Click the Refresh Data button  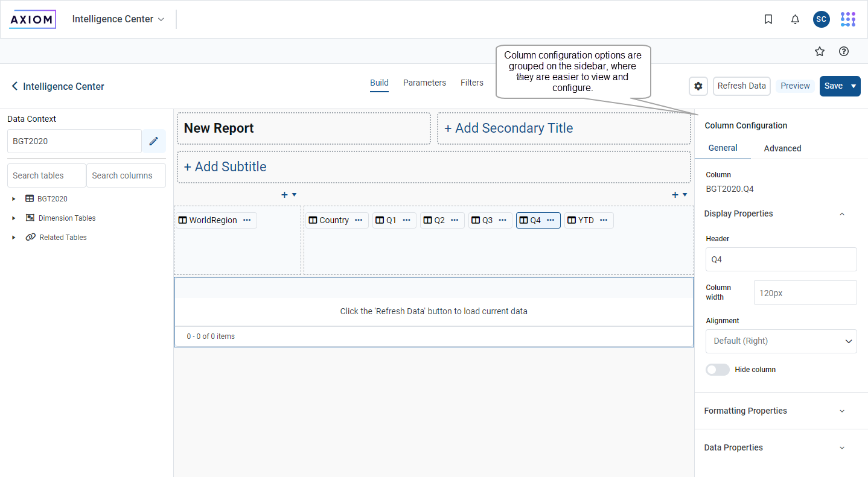741,86
